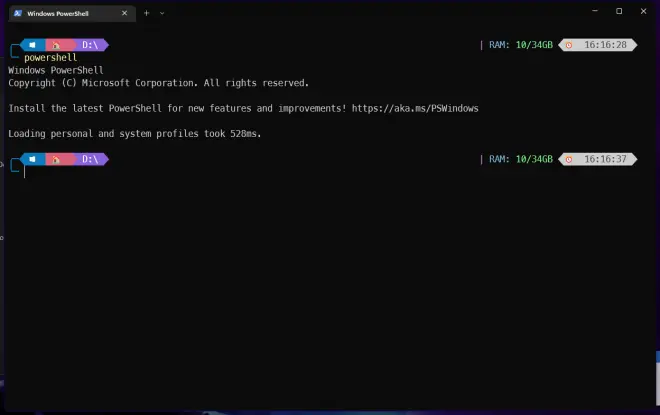660x415 pixels.
Task: Click the Windows logo segment in second prompt
Action: (x=32, y=159)
